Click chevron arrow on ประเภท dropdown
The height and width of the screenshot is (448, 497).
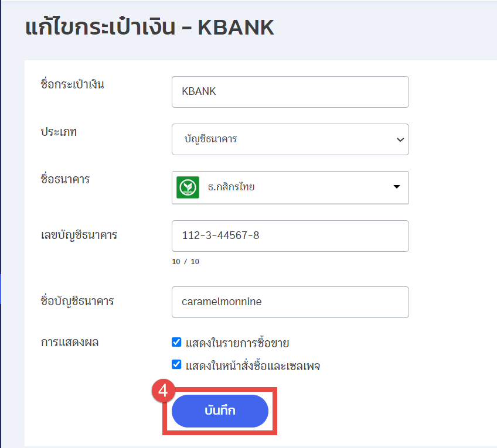pos(400,140)
